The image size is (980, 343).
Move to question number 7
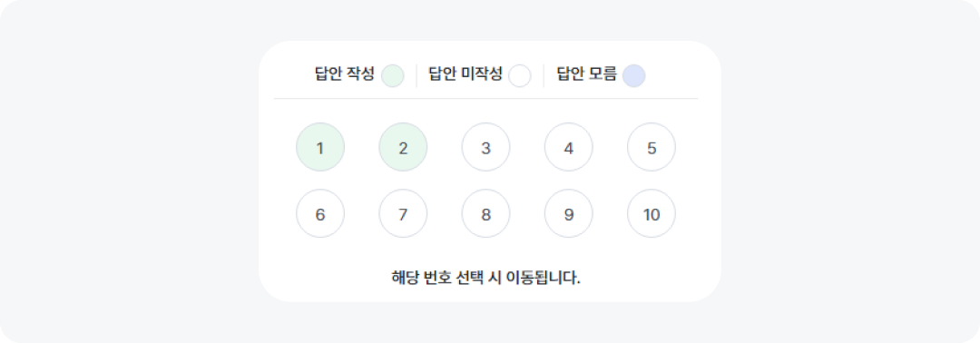(403, 213)
